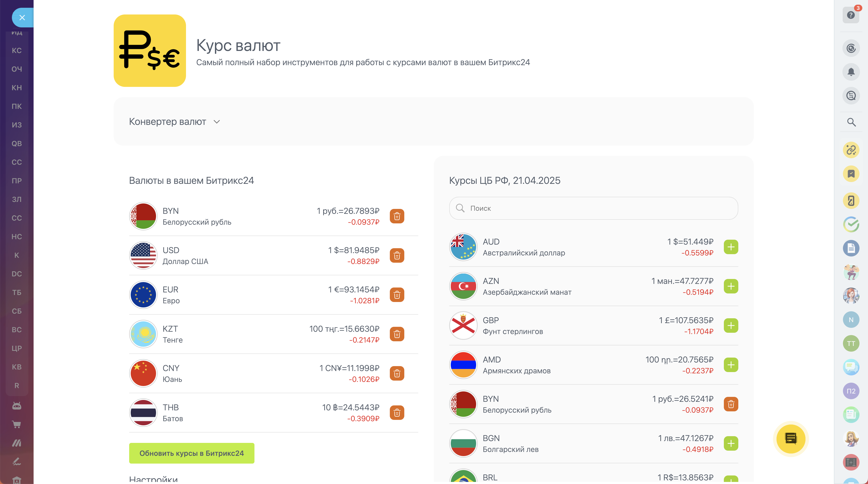The height and width of the screenshot is (484, 868).
Task: Open the yellow chat widget button
Action: point(791,438)
